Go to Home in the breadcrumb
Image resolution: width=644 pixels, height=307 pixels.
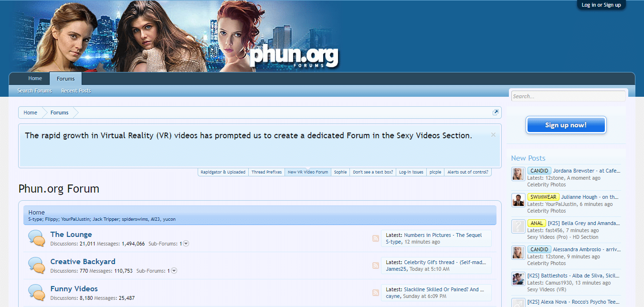click(x=31, y=113)
